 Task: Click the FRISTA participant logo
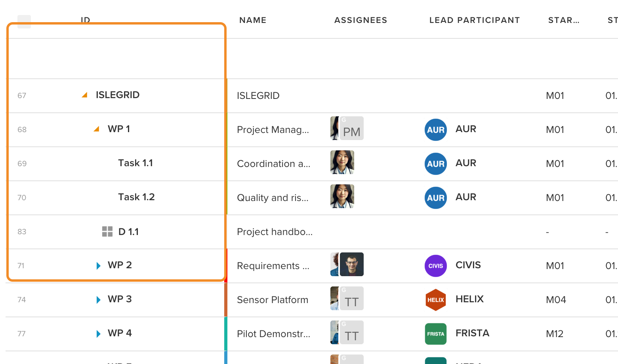point(436,334)
